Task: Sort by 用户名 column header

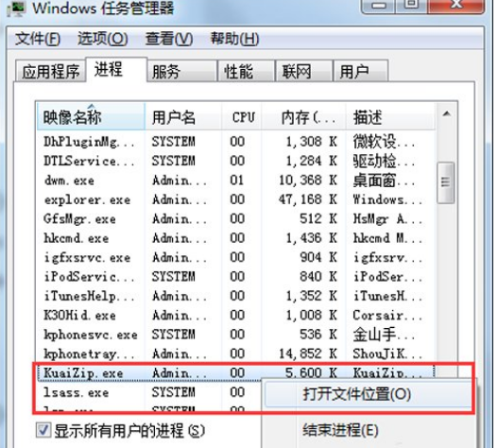Action: [x=183, y=117]
